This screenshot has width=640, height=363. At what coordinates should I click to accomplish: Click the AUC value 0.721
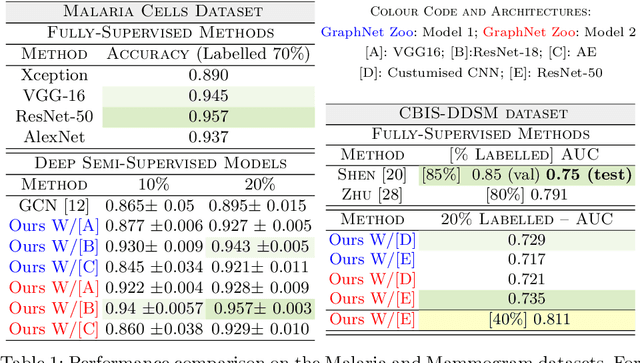point(527,279)
